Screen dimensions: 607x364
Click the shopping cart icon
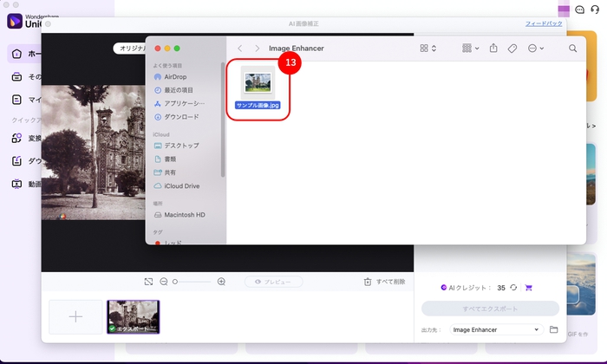[528, 288]
